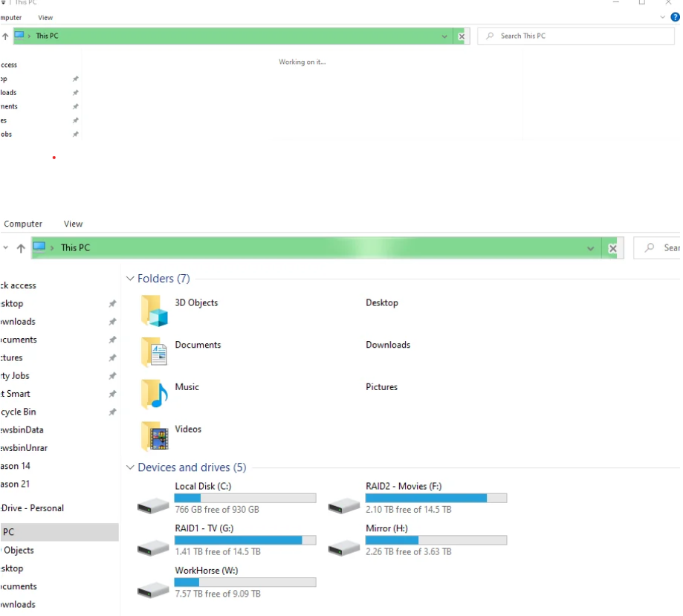Stop loading with X in upper address bar
Screen dimensions: 683x616
462,36
